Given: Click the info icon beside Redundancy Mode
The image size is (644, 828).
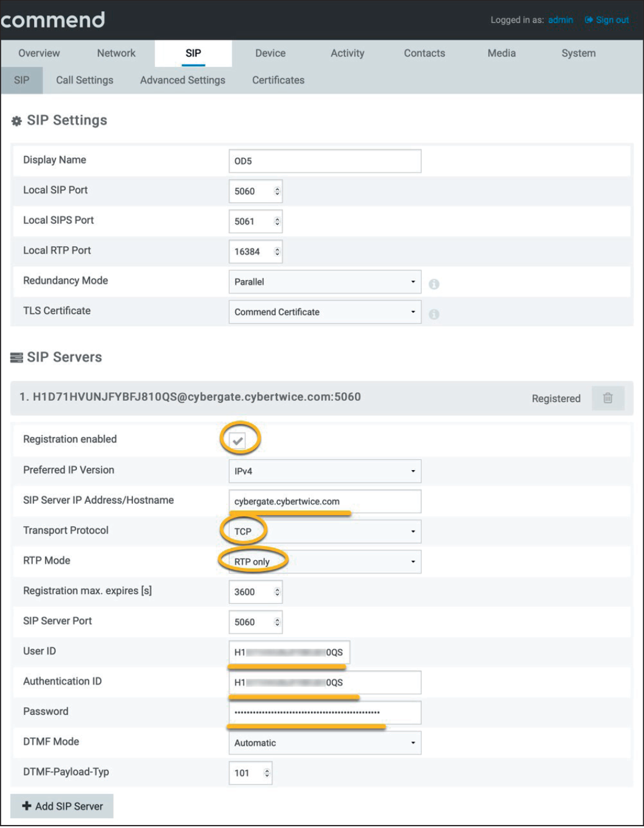Looking at the screenshot, I should [x=434, y=284].
